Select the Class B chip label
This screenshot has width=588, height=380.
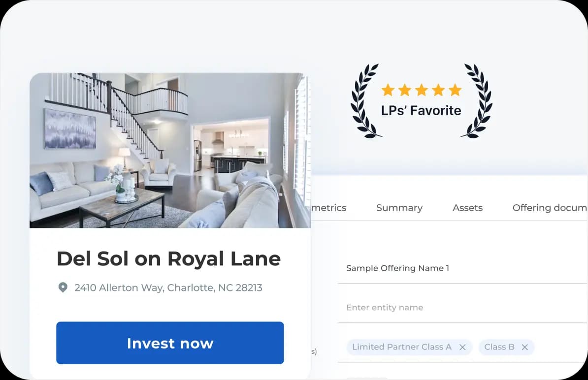pos(499,347)
